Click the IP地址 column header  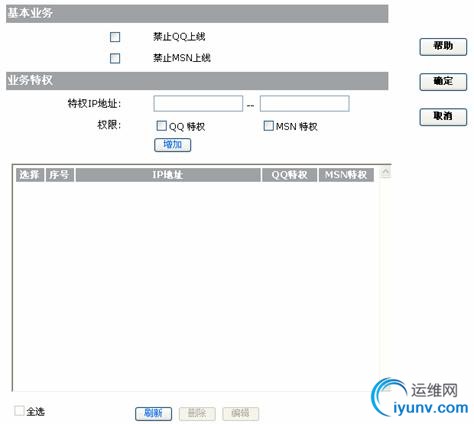tap(168, 175)
